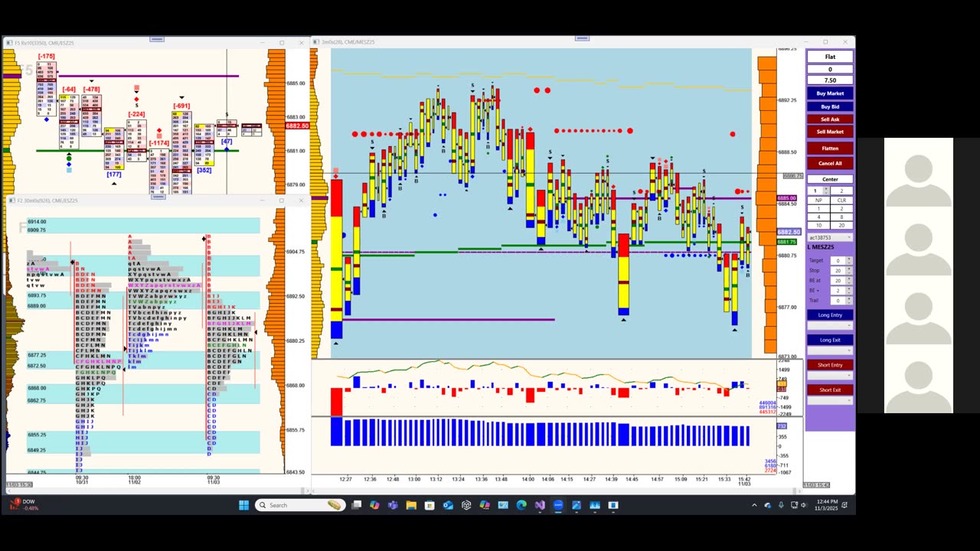Open Visual Studio from the taskbar
The height and width of the screenshot is (551, 980).
(540, 505)
